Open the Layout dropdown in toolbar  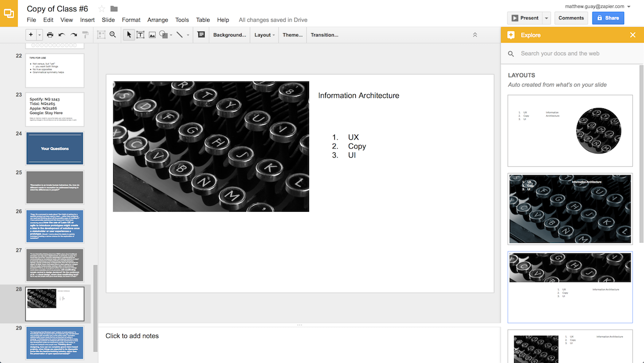tap(265, 35)
